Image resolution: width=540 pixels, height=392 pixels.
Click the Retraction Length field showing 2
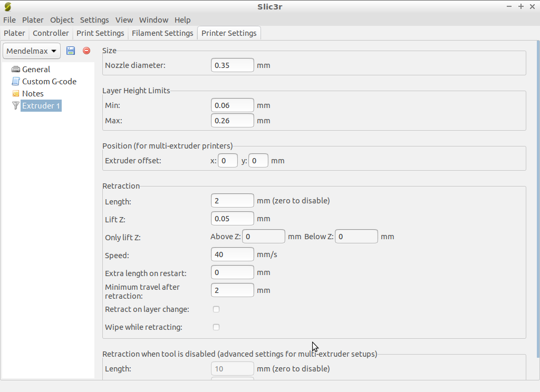tap(233, 201)
